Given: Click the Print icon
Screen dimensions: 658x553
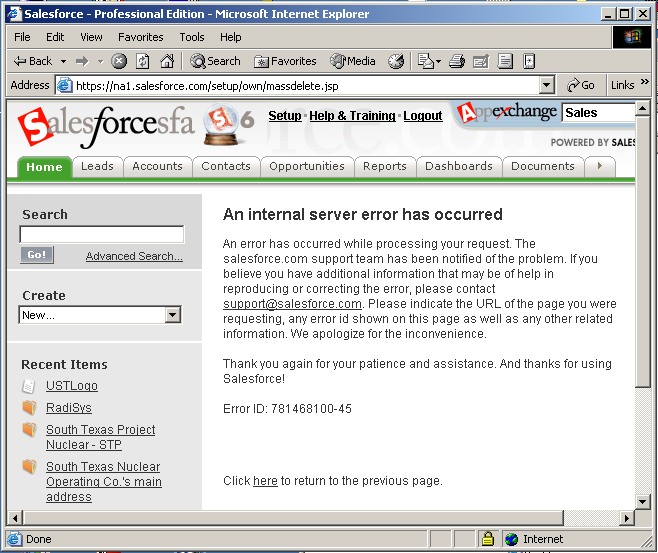Looking at the screenshot, I should click(457, 61).
